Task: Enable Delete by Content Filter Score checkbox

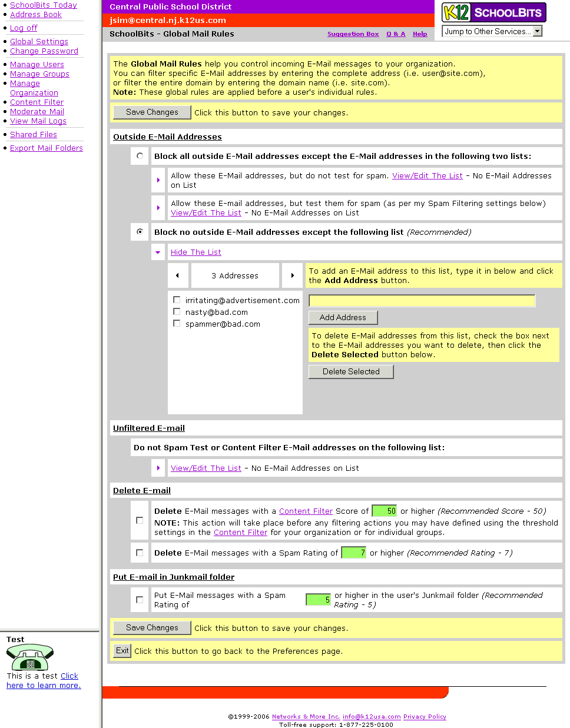Action: [x=140, y=520]
